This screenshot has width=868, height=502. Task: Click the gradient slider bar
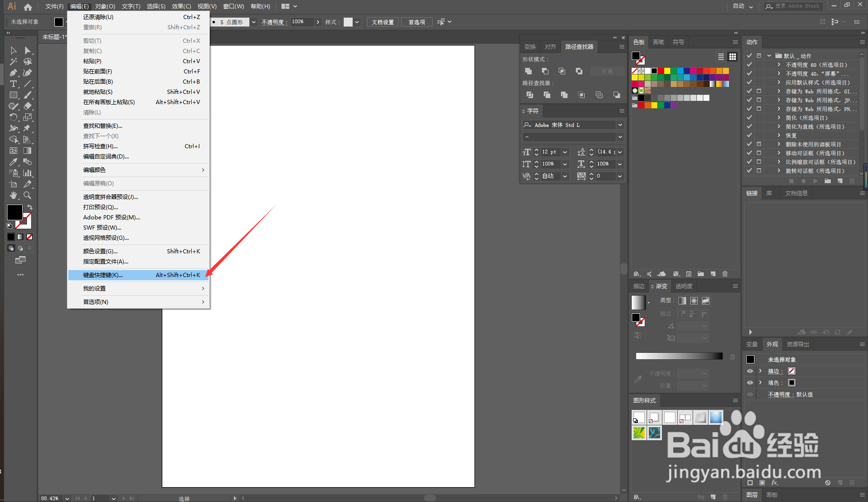click(679, 356)
